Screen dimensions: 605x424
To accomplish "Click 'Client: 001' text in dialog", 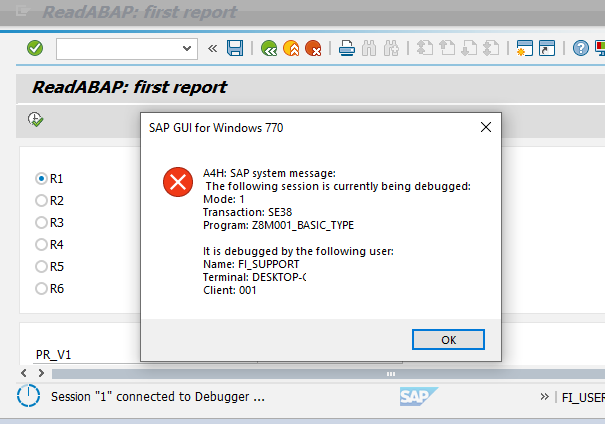I will click(x=230, y=290).
